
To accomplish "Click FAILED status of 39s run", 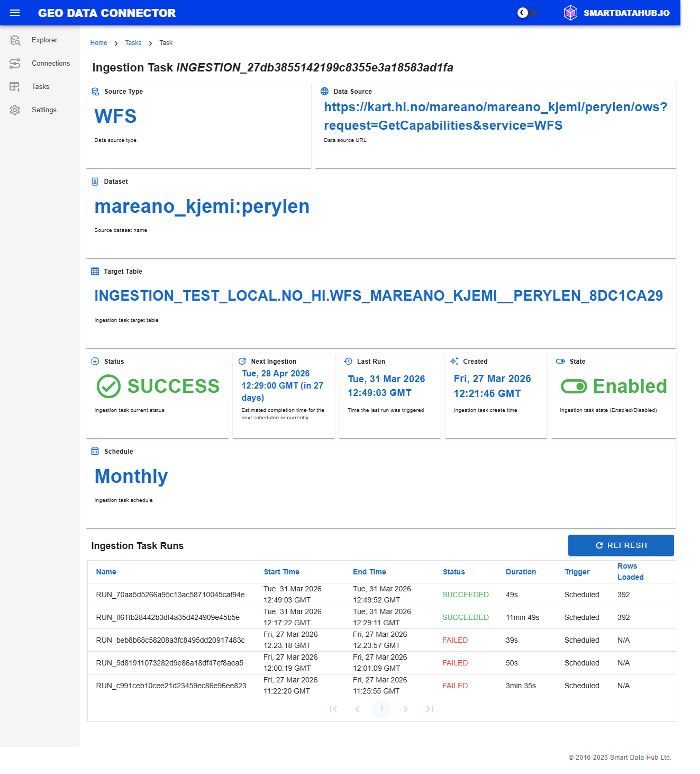I will coord(455,640).
